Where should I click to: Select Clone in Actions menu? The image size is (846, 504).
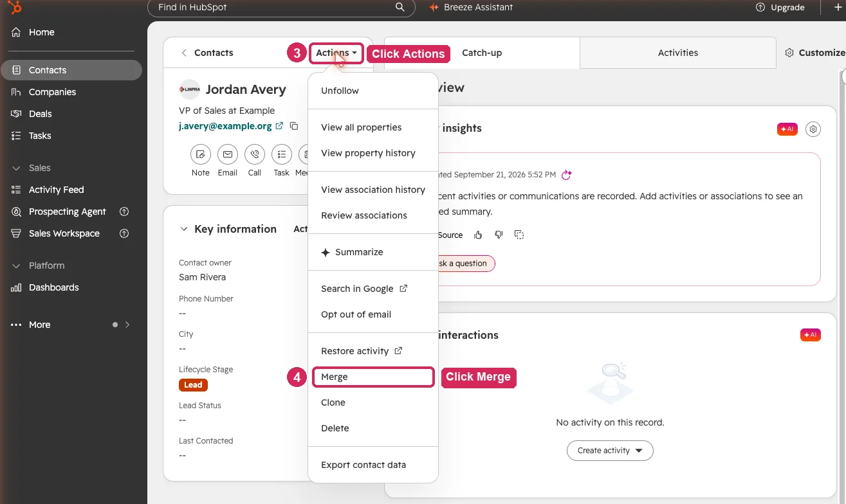coord(373,402)
